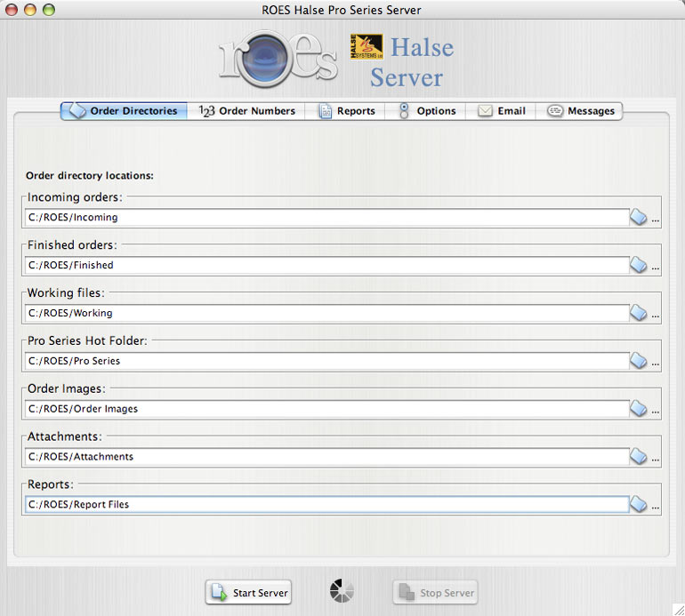Edit the Reports path field

click(326, 504)
